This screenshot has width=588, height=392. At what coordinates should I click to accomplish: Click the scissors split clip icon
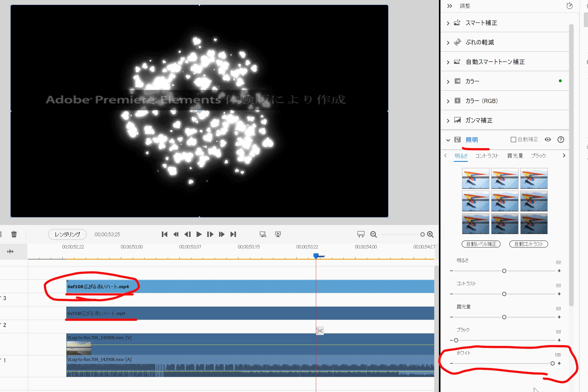coord(320,331)
